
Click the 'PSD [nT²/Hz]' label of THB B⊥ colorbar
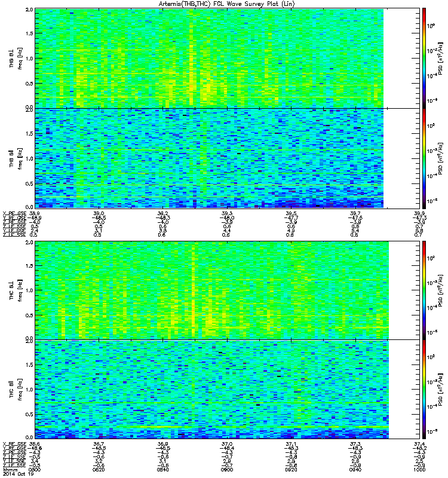point(440,59)
